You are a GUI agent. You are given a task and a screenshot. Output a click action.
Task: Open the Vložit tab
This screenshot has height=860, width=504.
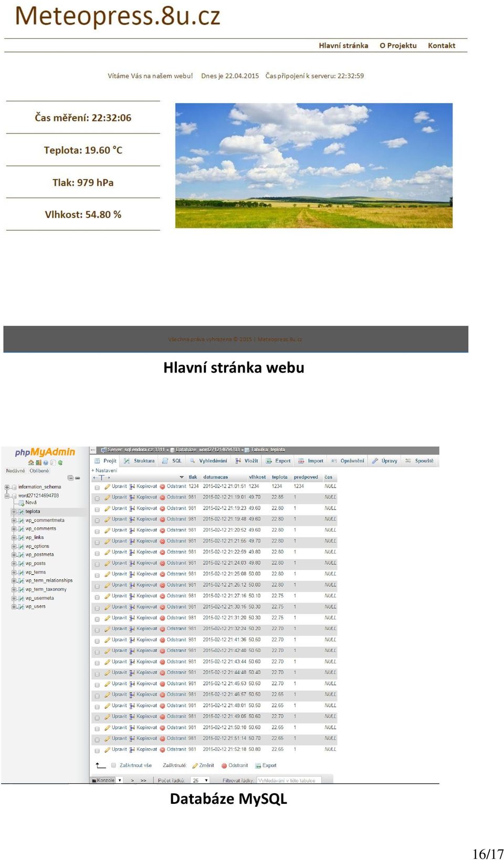(247, 461)
